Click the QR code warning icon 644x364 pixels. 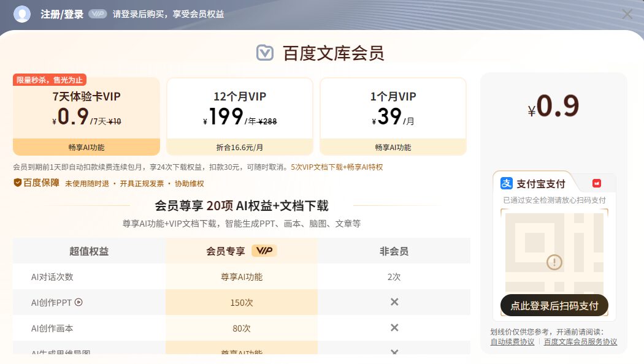coord(554,262)
